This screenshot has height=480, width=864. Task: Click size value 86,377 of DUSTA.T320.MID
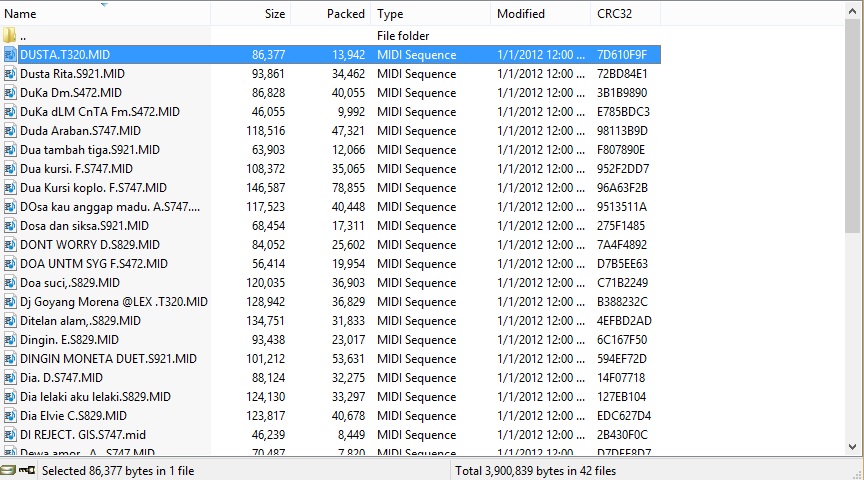(x=268, y=55)
